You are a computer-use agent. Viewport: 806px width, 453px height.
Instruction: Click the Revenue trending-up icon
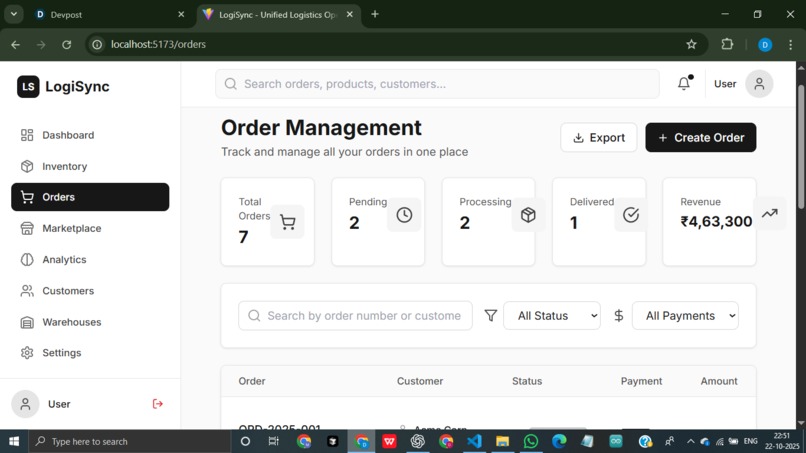click(x=770, y=213)
